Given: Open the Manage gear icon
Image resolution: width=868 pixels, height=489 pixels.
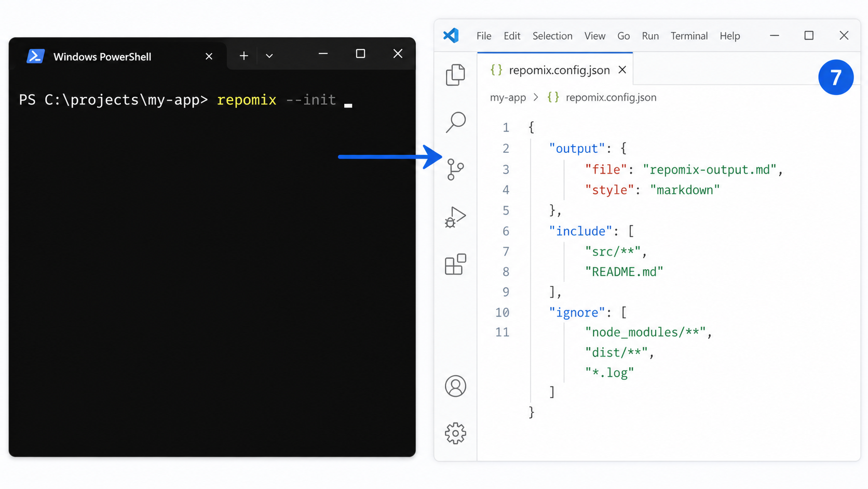Looking at the screenshot, I should click(x=455, y=433).
